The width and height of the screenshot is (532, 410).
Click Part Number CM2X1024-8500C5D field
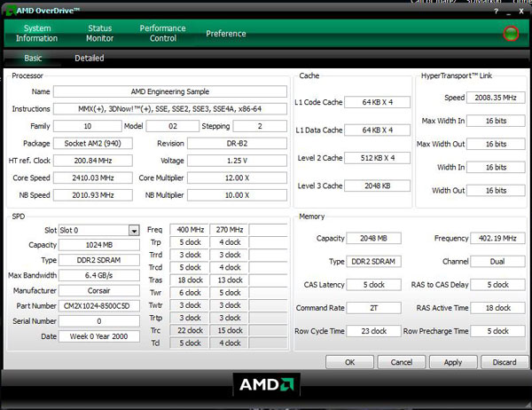[x=99, y=306]
